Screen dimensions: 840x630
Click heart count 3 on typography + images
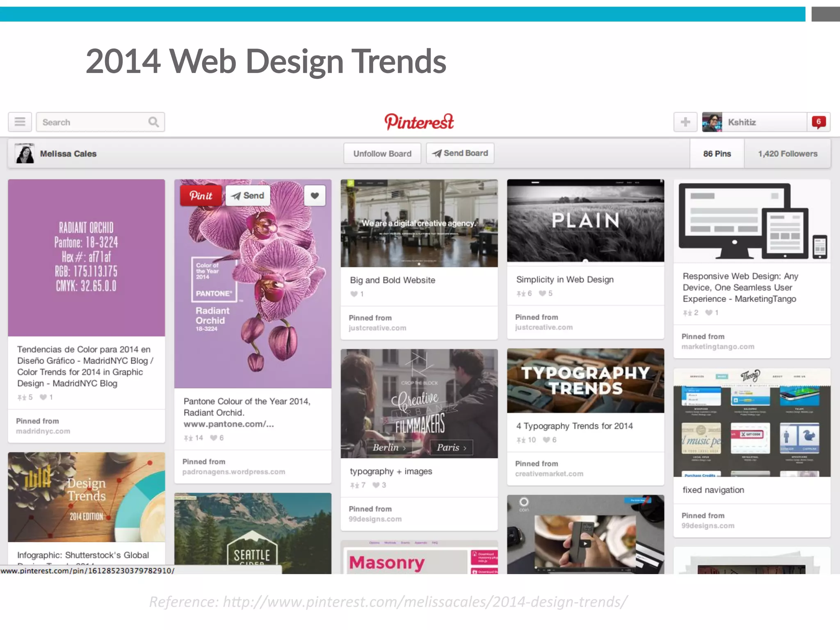379,485
